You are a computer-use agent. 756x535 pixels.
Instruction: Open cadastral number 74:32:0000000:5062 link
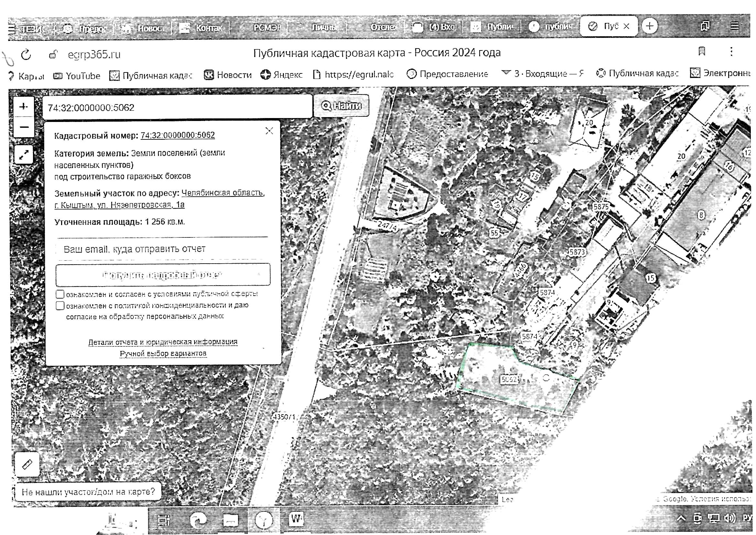pos(178,135)
